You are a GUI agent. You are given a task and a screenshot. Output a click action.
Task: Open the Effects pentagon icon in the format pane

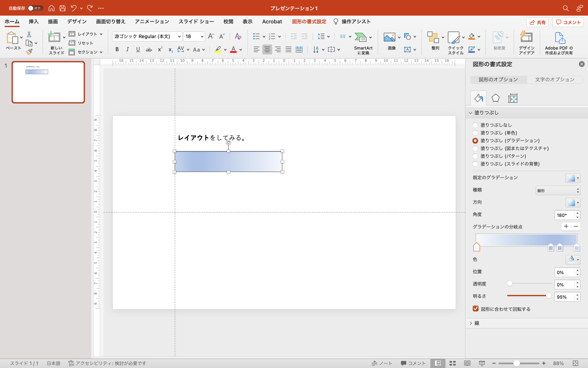pos(495,98)
